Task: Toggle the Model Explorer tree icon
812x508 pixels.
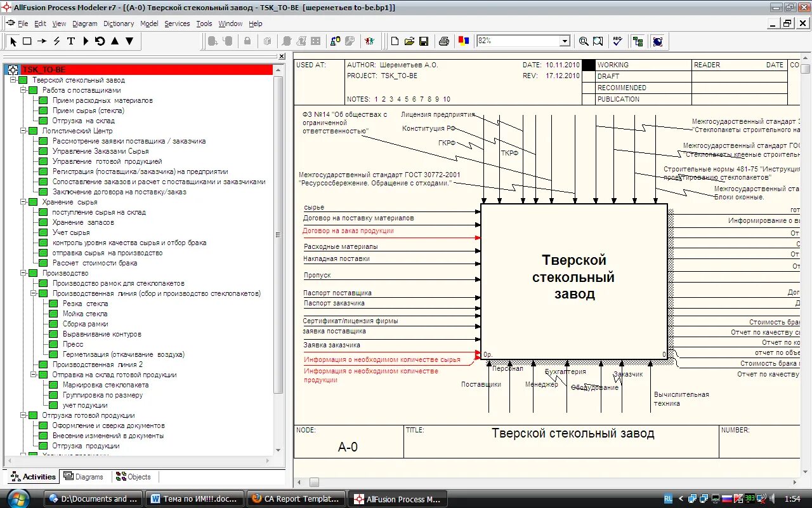Action: click(638, 41)
